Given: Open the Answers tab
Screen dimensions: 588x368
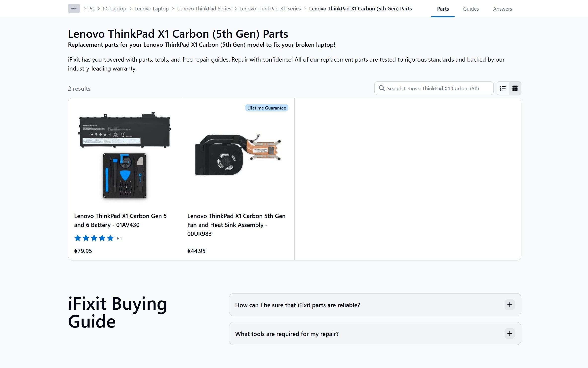Looking at the screenshot, I should coord(502,9).
